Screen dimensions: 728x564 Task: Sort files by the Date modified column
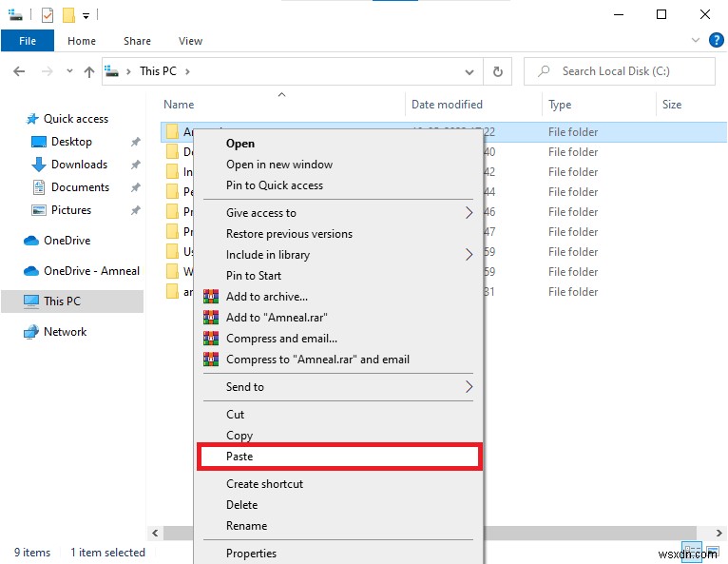447,105
